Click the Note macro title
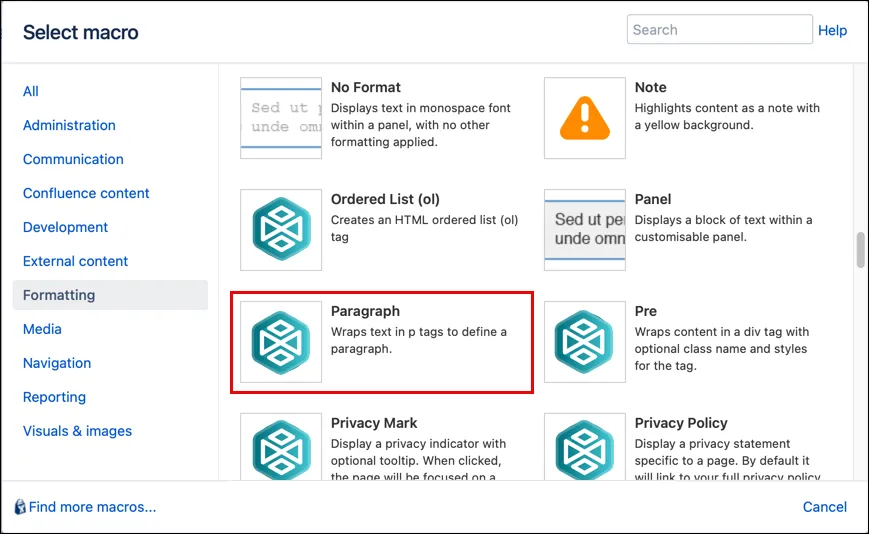 (651, 88)
